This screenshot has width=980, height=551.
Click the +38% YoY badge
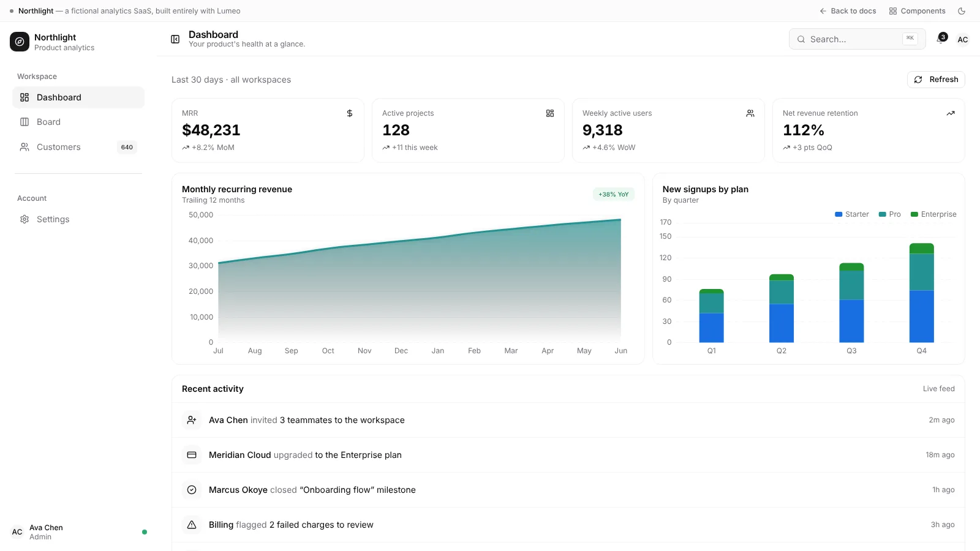(x=614, y=194)
